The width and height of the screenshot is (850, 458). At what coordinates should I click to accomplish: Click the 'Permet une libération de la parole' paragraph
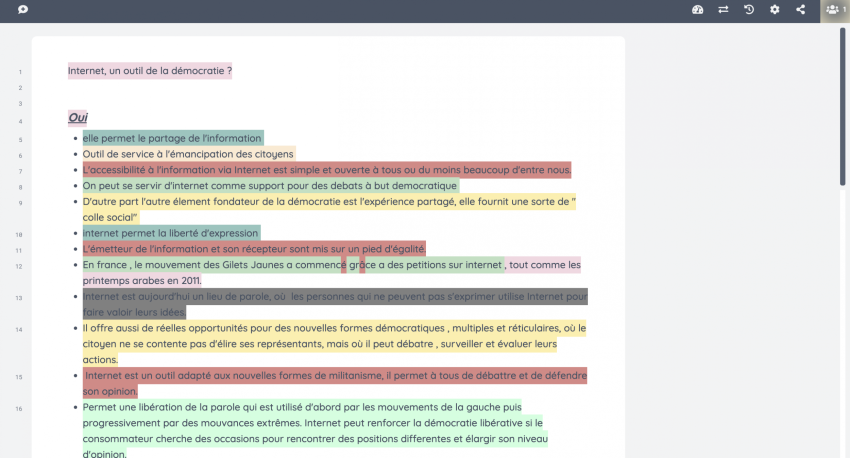pyautogui.click(x=300, y=408)
